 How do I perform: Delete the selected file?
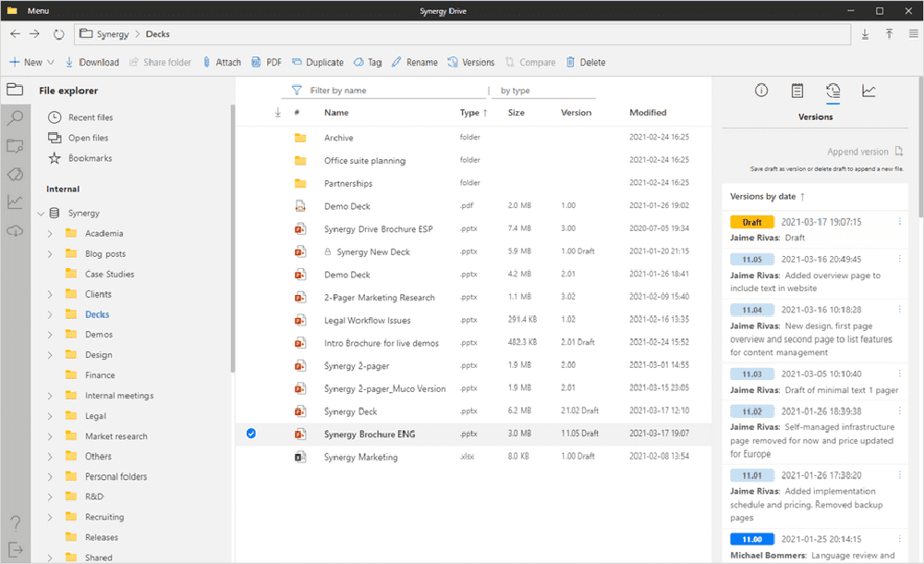586,62
